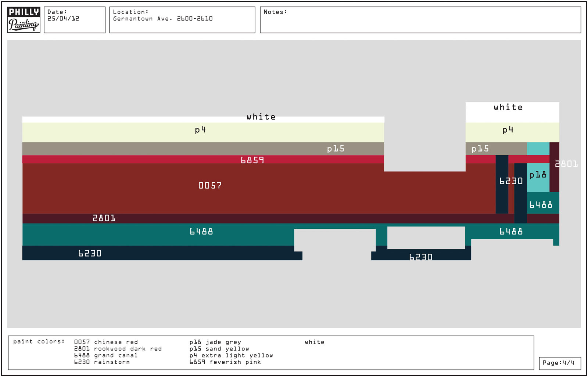Click the 'paint colors:' legend heading
This screenshot has height=377, width=588.
[39, 341]
